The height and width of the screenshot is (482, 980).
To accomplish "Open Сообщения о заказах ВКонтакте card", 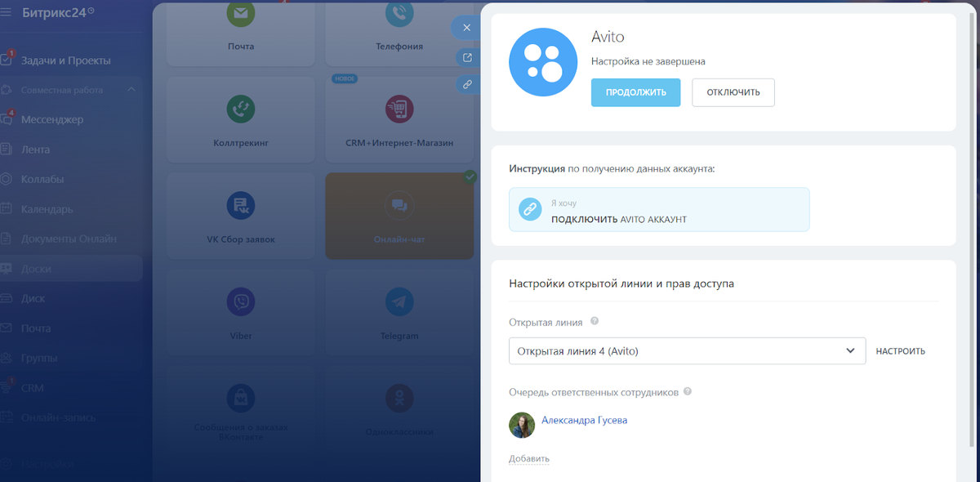I will 240,408.
